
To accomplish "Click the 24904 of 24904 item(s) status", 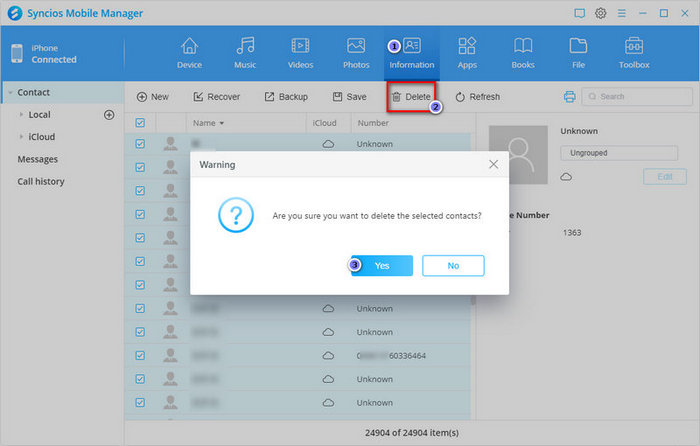I will click(x=412, y=433).
